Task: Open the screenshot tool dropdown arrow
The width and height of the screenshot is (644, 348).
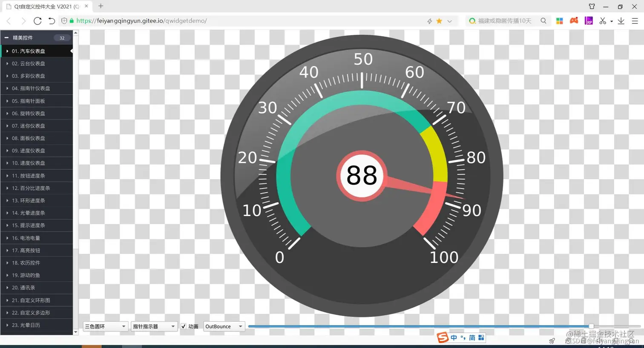Action: [x=612, y=21]
